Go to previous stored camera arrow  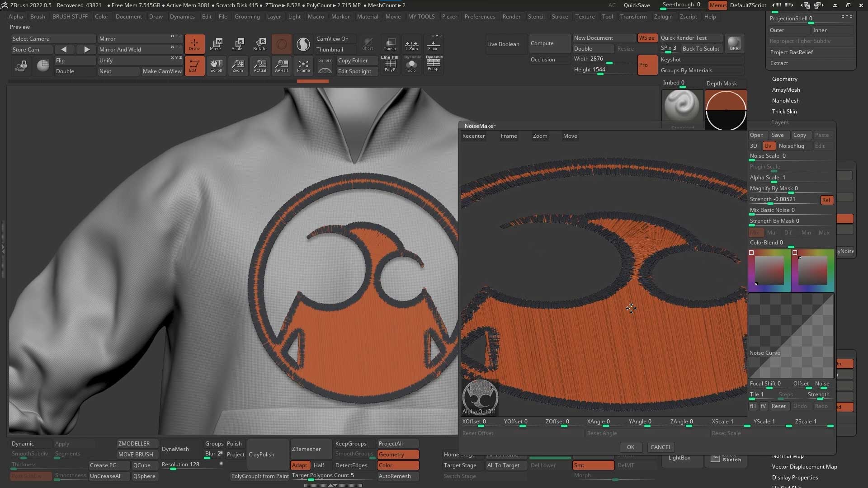tap(64, 50)
